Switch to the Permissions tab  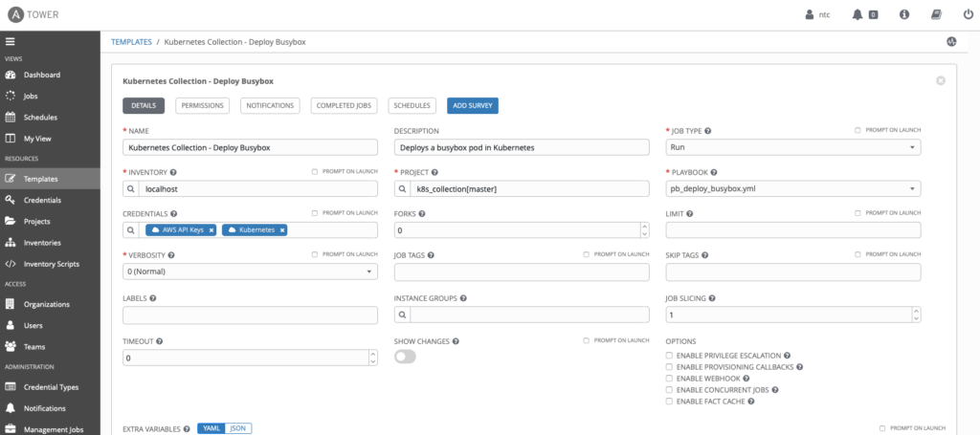coord(203,106)
